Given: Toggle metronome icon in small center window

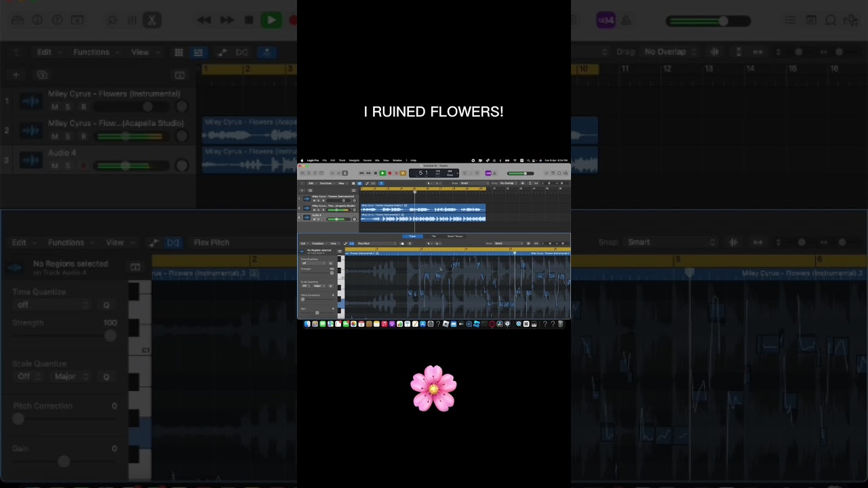Looking at the screenshot, I should [x=495, y=173].
